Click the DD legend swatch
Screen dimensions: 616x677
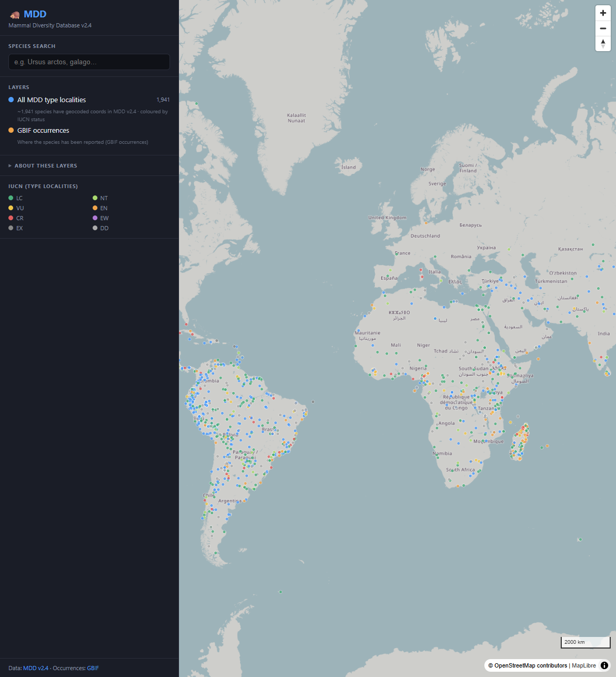[95, 228]
